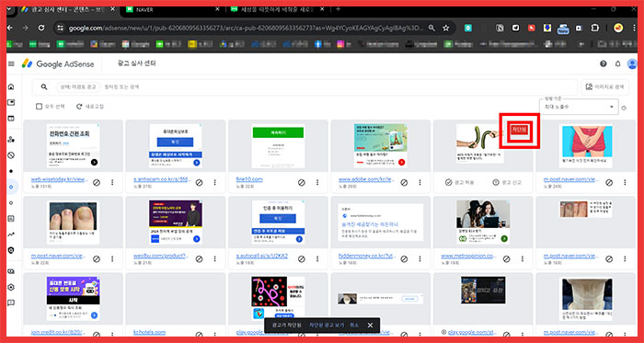This screenshot has height=343, width=644.
Task: Open more options for the s.autocall.ai ad
Action: [317, 259]
